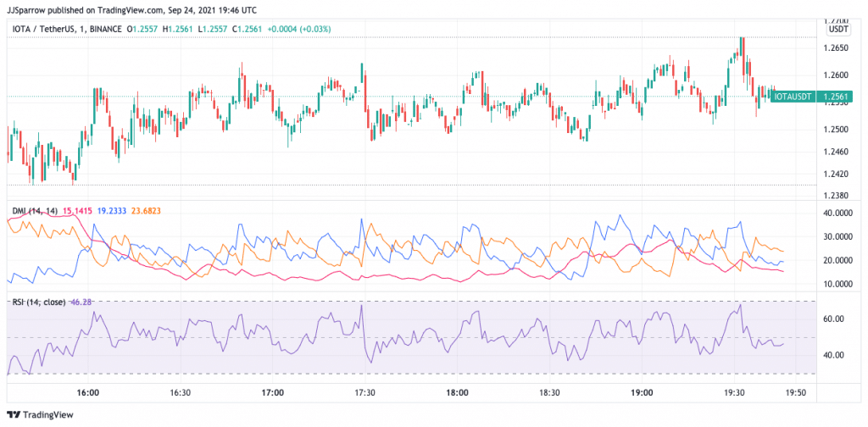
Task: Click the published-by JJSparrow header text
Action: tap(131, 10)
